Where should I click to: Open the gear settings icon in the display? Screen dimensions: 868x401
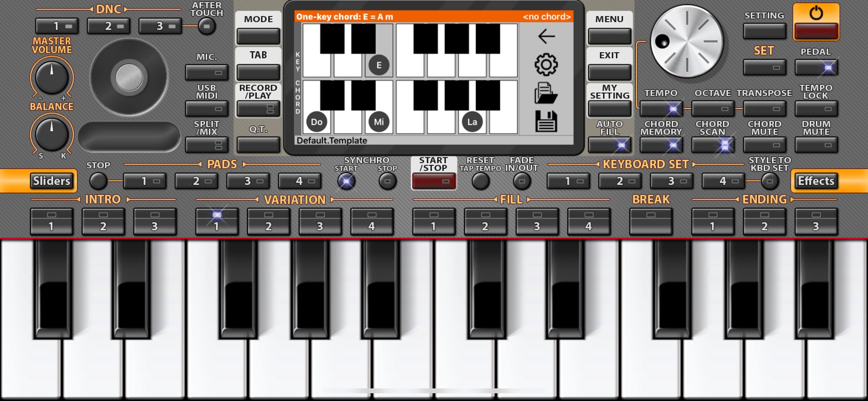tap(546, 64)
